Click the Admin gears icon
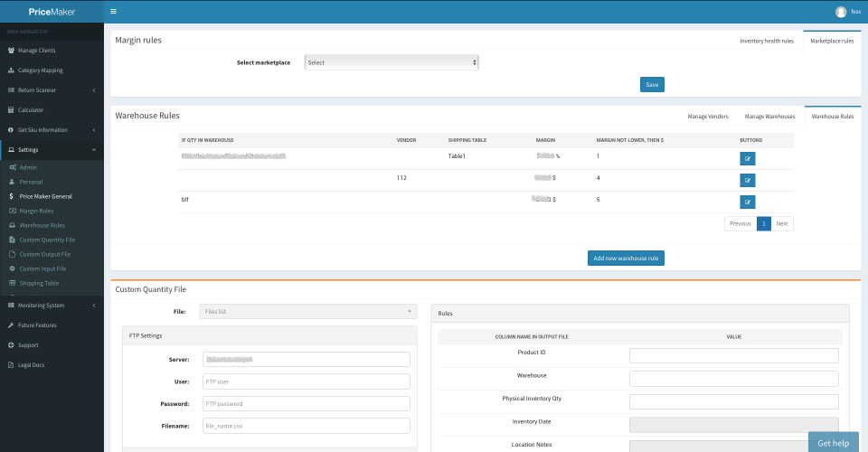 tap(13, 167)
